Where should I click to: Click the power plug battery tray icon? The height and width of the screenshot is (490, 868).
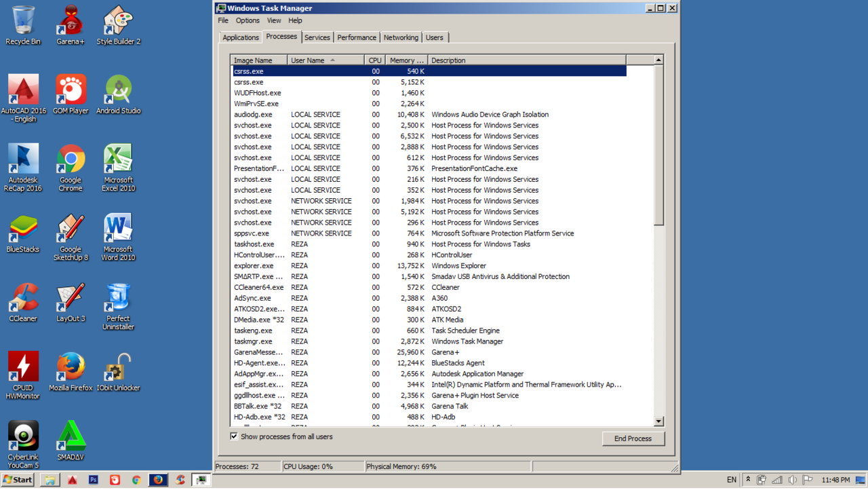point(762,480)
